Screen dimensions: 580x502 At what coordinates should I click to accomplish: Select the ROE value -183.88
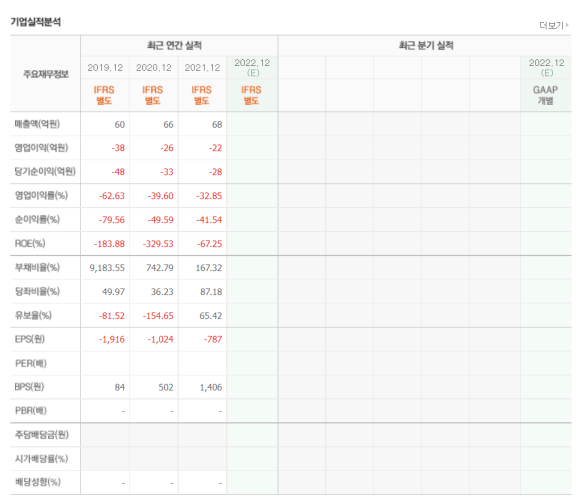pyautogui.click(x=109, y=244)
